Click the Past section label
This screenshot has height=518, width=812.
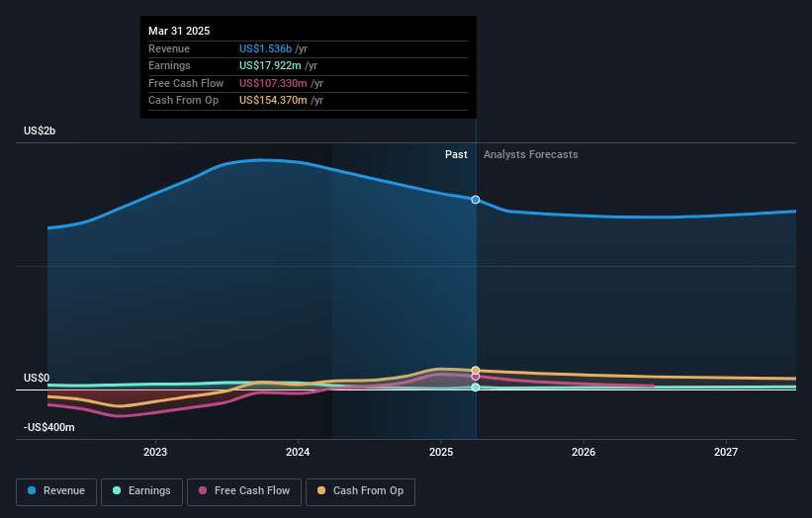[x=456, y=154]
